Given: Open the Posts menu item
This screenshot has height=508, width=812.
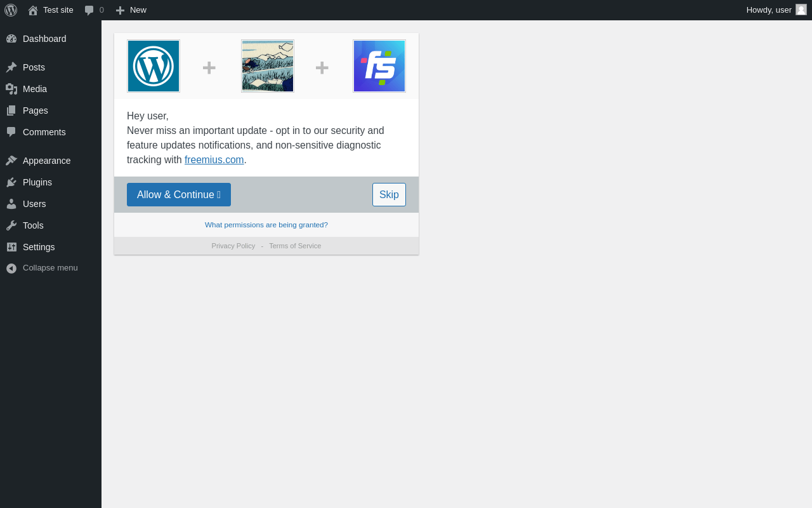Looking at the screenshot, I should 34,67.
